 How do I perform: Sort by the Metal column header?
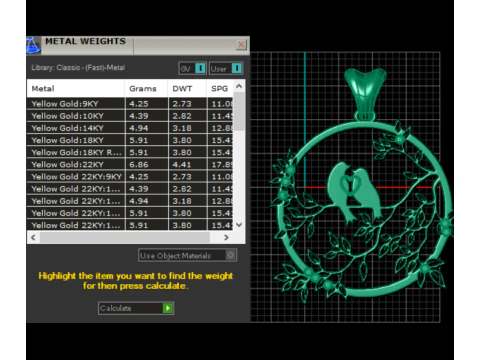coord(76,88)
